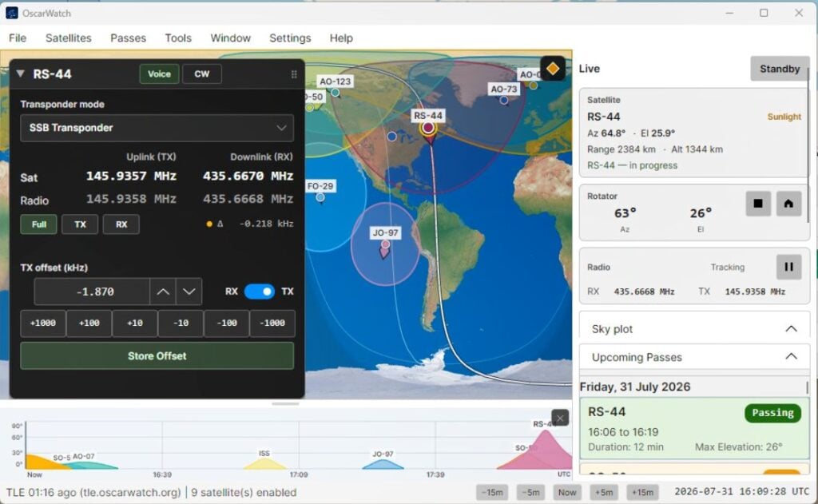Toggle the RX/TX switch
The width and height of the screenshot is (818, 504).
tap(260, 291)
